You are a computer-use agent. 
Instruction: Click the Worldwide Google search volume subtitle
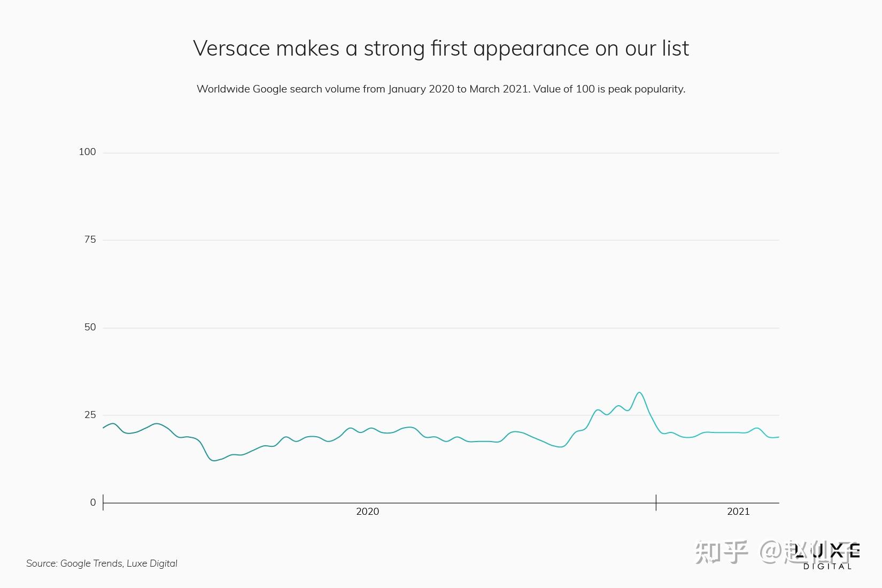[x=440, y=89]
